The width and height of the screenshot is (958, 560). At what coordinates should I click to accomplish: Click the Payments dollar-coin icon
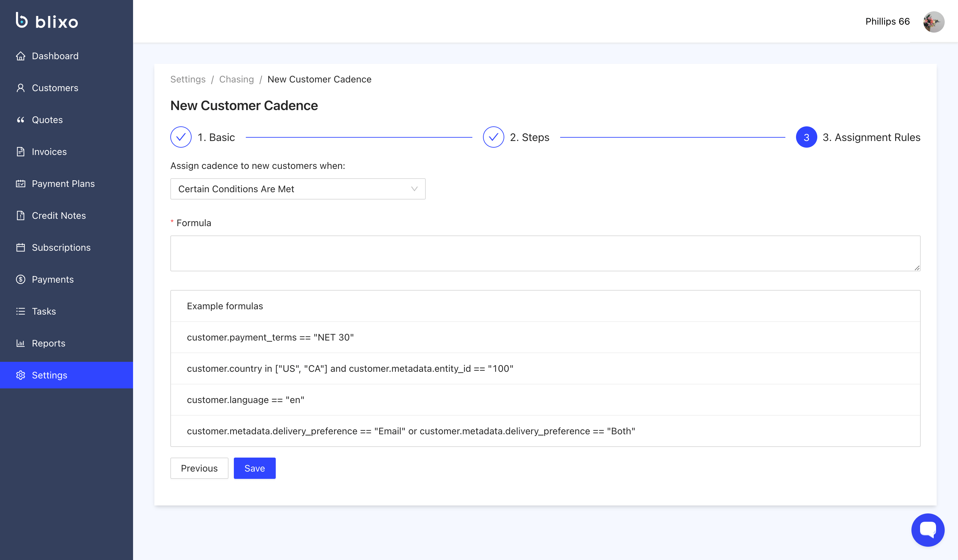click(21, 280)
